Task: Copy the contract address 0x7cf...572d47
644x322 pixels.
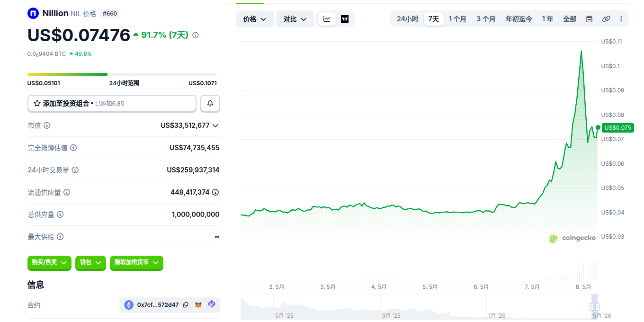Action: coord(186,305)
